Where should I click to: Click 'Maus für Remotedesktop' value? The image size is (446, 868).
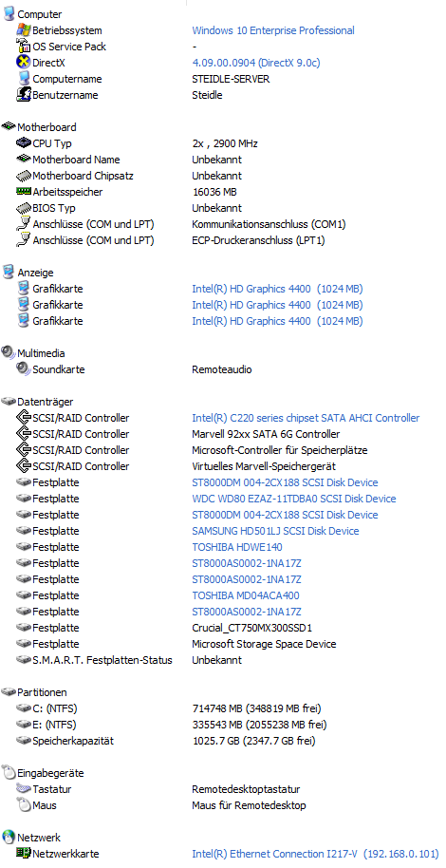[x=249, y=805]
